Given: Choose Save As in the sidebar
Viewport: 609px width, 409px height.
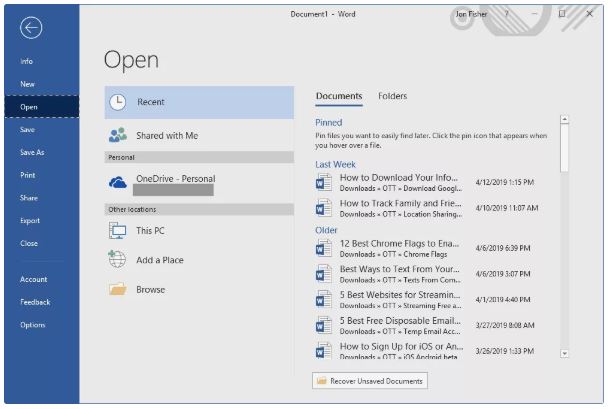Looking at the screenshot, I should coord(42,152).
